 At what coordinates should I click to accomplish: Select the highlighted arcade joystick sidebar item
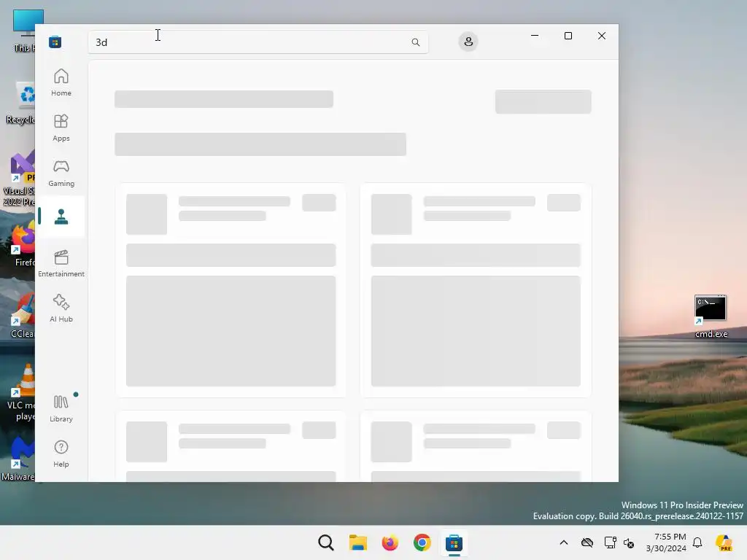tap(61, 217)
